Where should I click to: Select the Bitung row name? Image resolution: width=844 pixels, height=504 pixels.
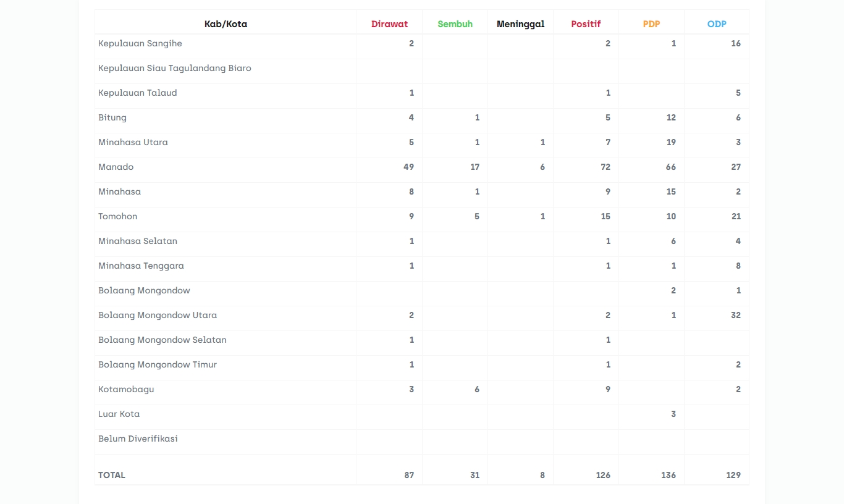pyautogui.click(x=112, y=118)
